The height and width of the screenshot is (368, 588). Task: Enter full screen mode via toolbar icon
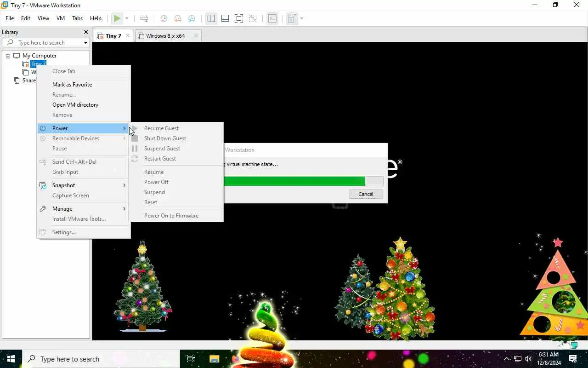[x=239, y=18]
